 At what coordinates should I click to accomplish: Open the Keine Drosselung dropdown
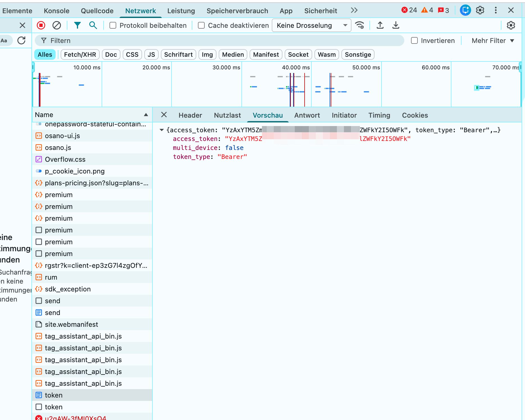point(311,26)
